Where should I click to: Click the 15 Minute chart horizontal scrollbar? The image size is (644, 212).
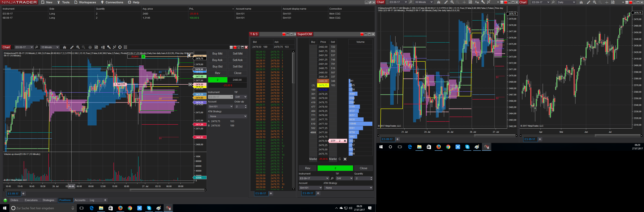(x=105, y=190)
